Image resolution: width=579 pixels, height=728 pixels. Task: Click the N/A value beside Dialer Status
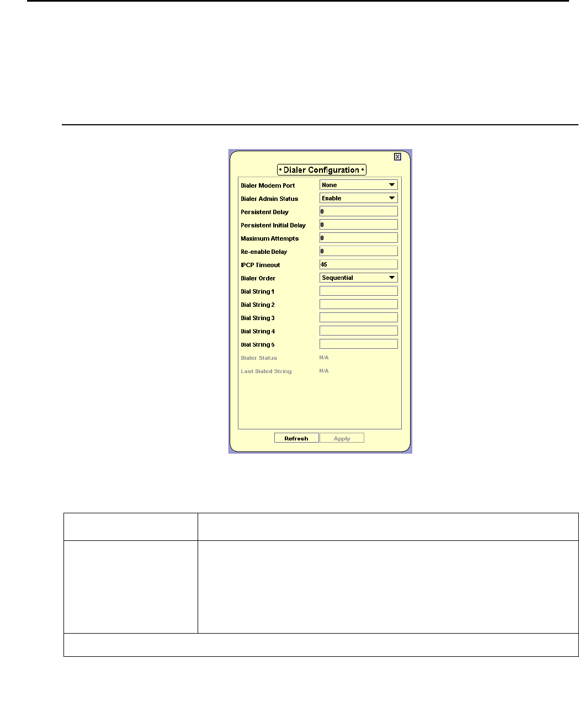[324, 358]
